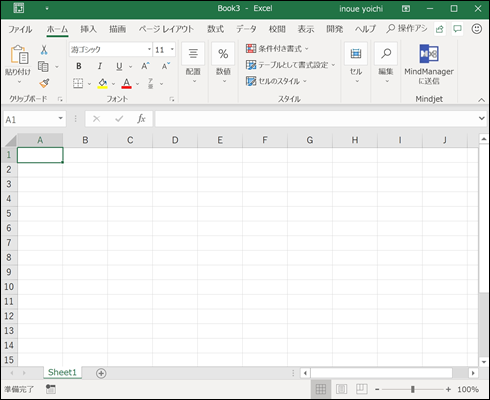
Task: Switch to the Review (校閲) tab
Action: tap(277, 29)
